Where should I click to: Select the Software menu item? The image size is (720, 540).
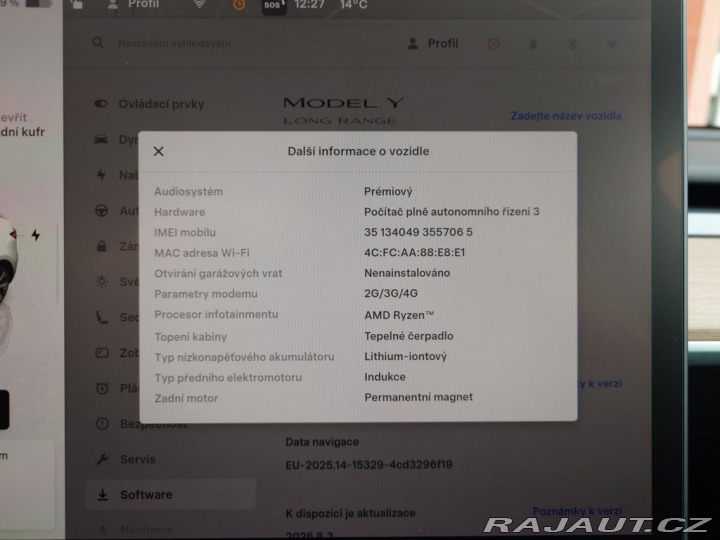pyautogui.click(x=170, y=495)
